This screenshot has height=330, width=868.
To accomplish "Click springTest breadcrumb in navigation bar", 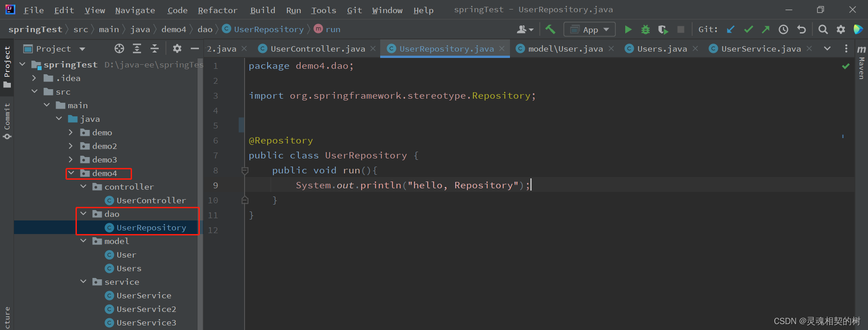I will pyautogui.click(x=35, y=29).
